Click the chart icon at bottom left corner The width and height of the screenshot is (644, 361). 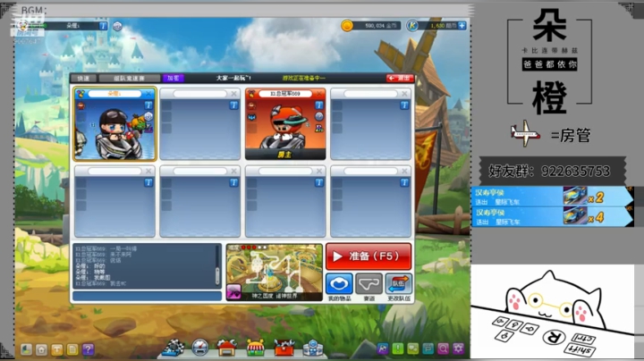pos(26,349)
